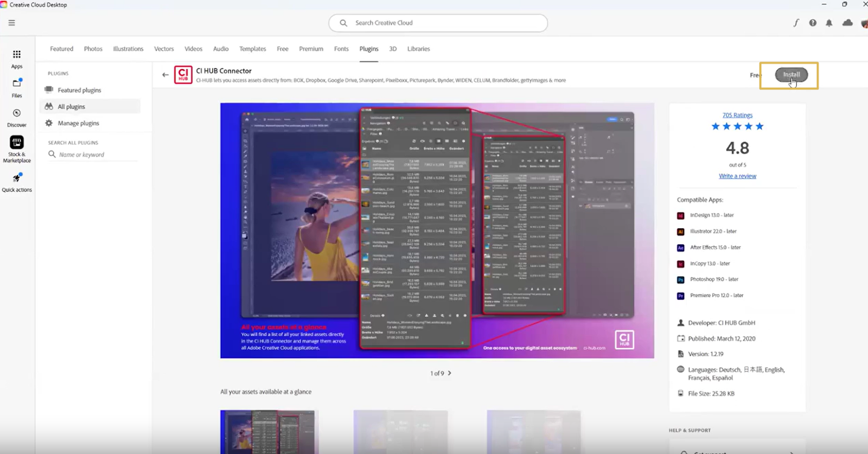This screenshot has width=868, height=454.
Task: Click the CI HUB Connector logo
Action: coord(183,75)
